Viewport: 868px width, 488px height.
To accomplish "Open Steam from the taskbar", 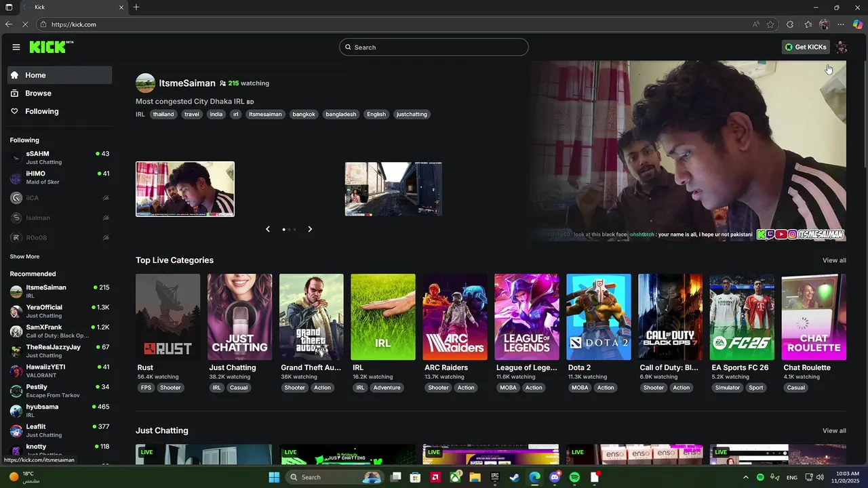I will click(515, 477).
